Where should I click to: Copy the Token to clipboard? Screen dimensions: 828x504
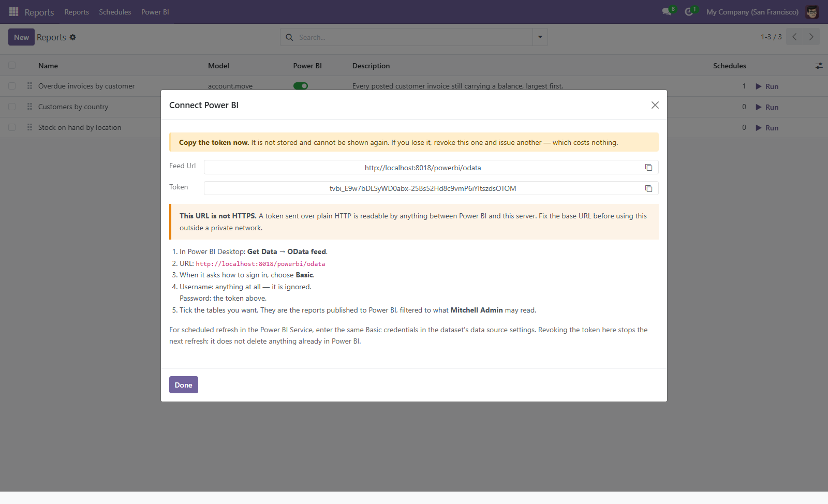648,188
